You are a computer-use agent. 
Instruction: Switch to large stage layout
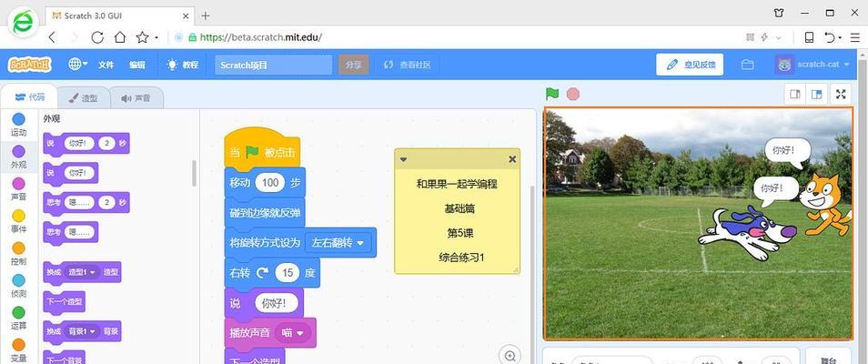[816, 95]
